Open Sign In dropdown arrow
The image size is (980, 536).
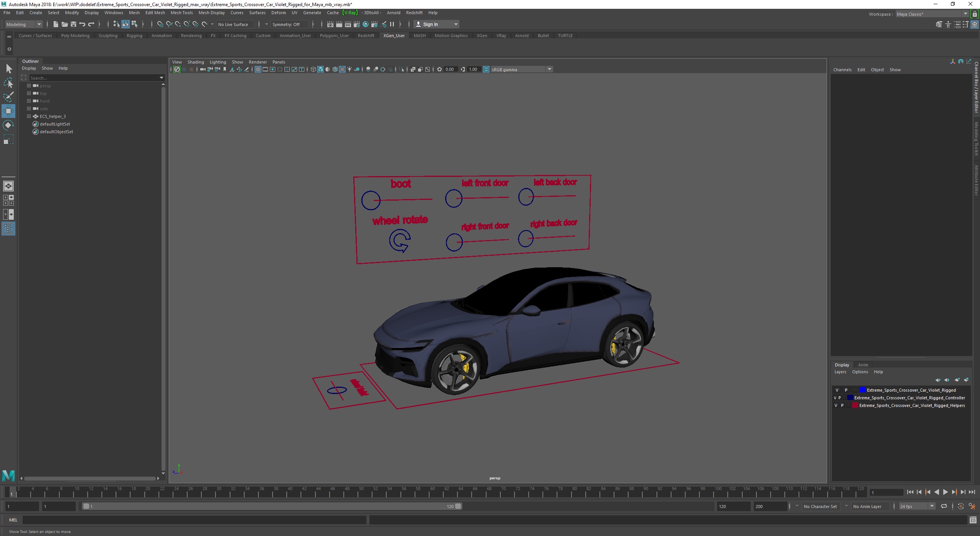coord(456,24)
